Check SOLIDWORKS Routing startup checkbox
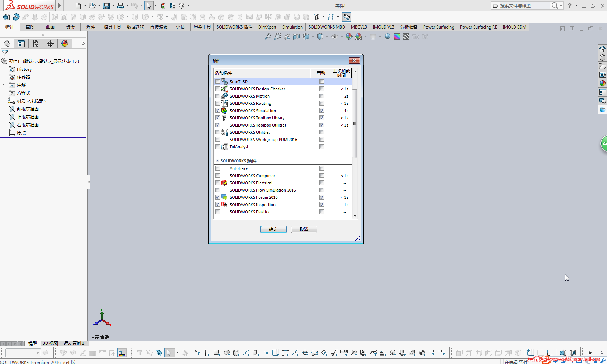Image resolution: width=607 pixels, height=364 pixels. pos(322,103)
